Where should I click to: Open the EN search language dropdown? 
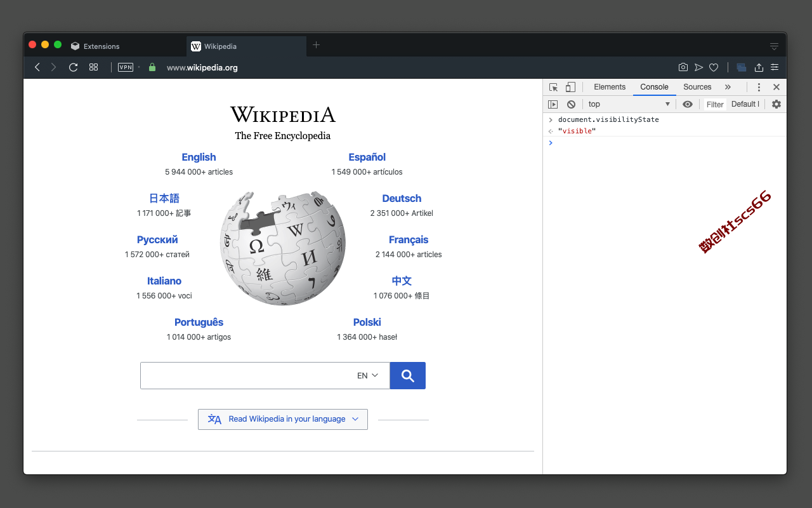[x=368, y=375]
